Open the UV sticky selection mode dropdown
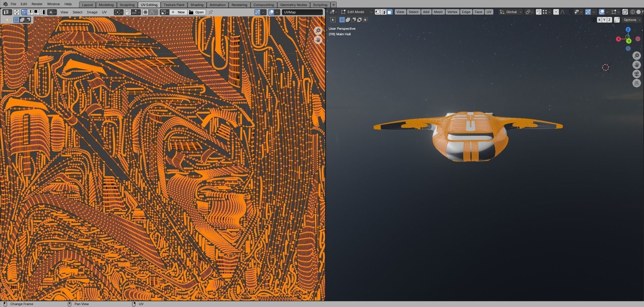 (52, 12)
